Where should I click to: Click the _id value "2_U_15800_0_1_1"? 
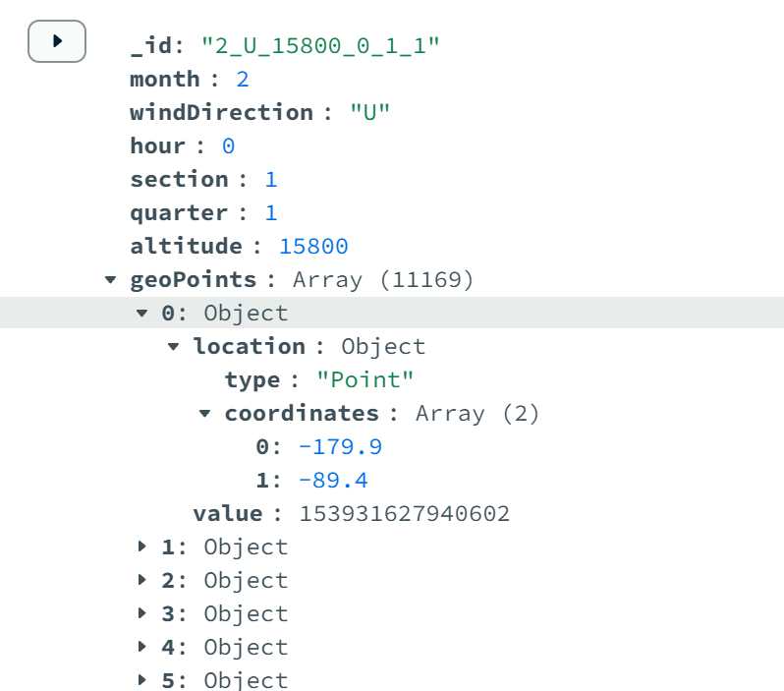[320, 45]
